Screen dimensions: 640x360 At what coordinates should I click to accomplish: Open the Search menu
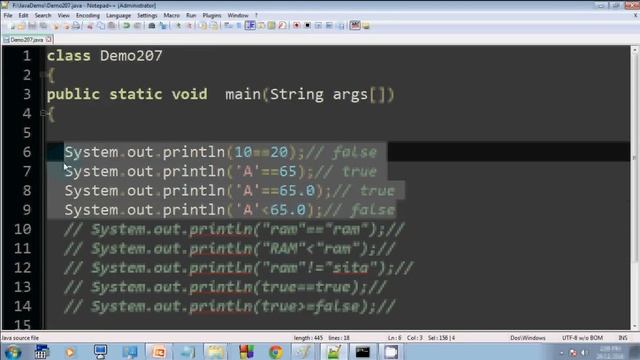tap(43, 16)
